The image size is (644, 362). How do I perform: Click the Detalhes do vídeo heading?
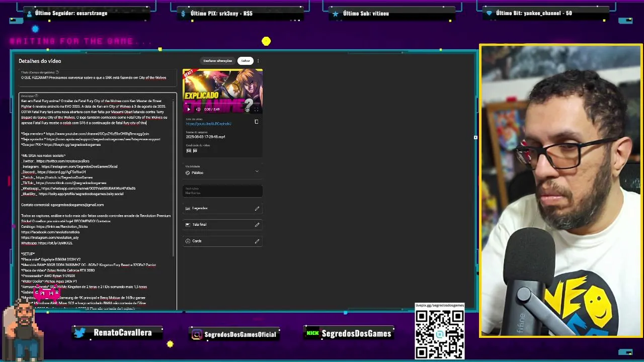click(x=40, y=61)
